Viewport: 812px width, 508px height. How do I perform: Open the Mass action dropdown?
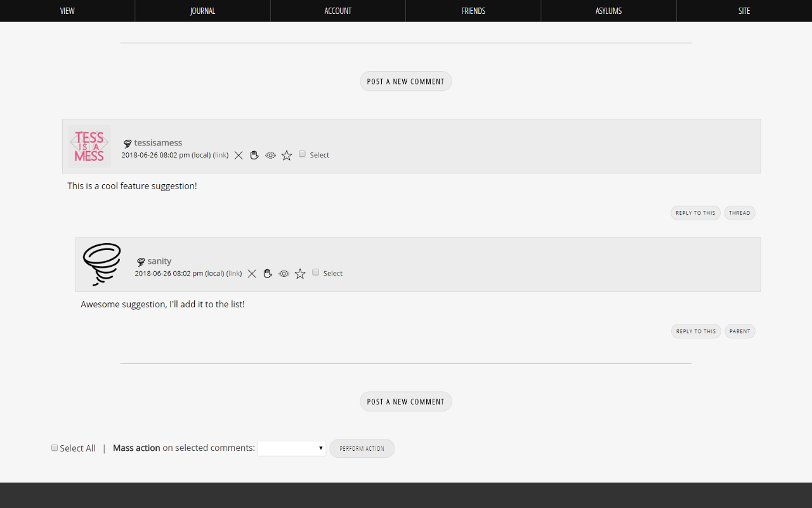pyautogui.click(x=292, y=448)
